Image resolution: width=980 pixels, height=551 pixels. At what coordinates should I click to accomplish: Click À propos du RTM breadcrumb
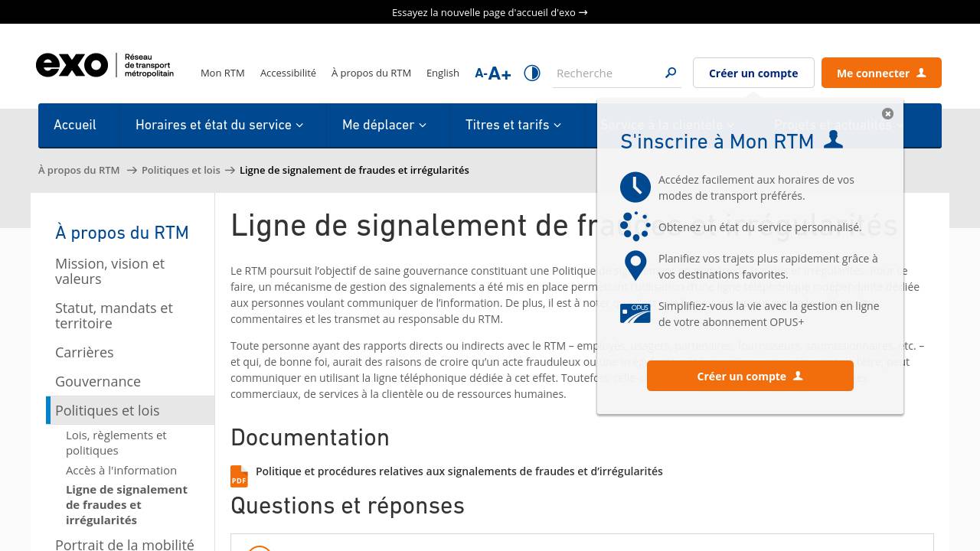tap(79, 170)
